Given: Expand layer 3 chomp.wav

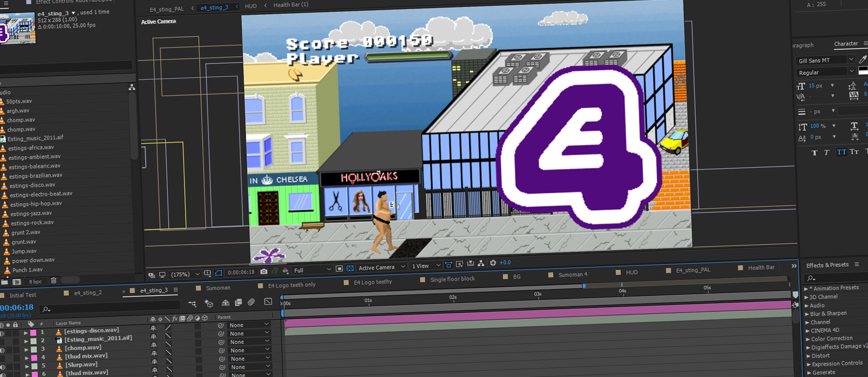Looking at the screenshot, I should click(27, 349).
